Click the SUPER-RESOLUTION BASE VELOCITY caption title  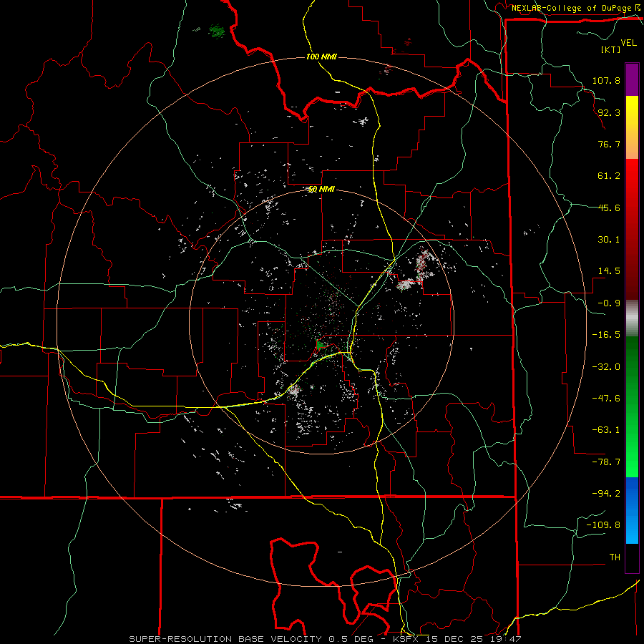tap(225, 639)
